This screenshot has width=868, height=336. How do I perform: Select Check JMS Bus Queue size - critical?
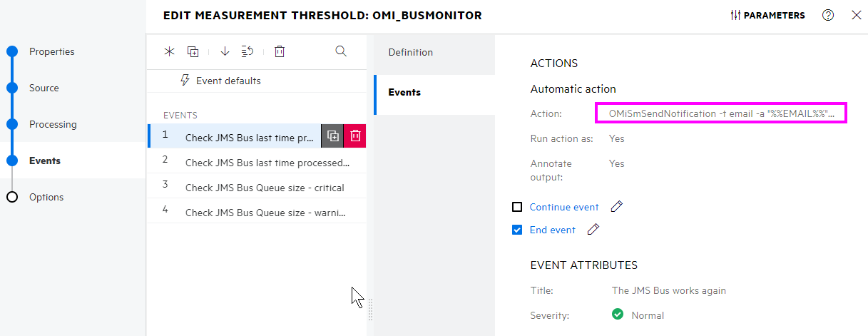[x=264, y=188]
